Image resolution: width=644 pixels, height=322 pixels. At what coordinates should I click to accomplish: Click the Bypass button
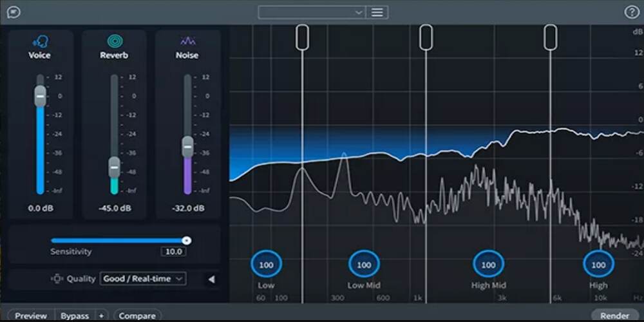pyautogui.click(x=75, y=316)
